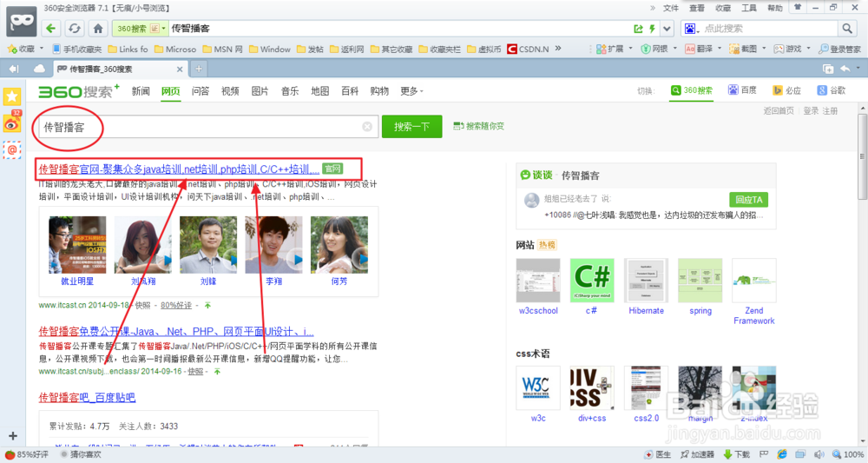Open the 工具 menu
This screenshot has height=463, width=868.
pyautogui.click(x=749, y=8)
